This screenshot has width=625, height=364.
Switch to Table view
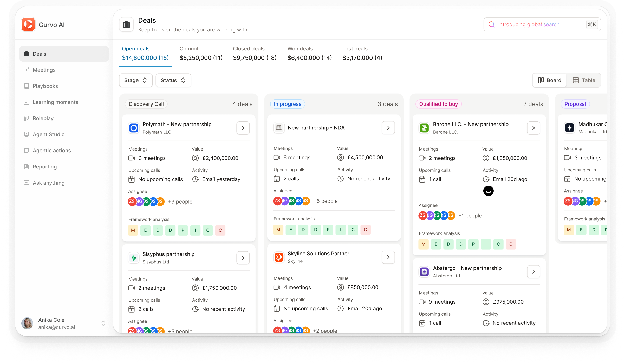pyautogui.click(x=584, y=80)
